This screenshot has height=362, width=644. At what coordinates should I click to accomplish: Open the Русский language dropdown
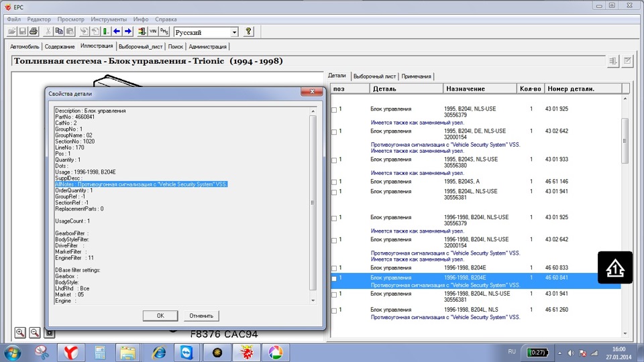tap(234, 32)
